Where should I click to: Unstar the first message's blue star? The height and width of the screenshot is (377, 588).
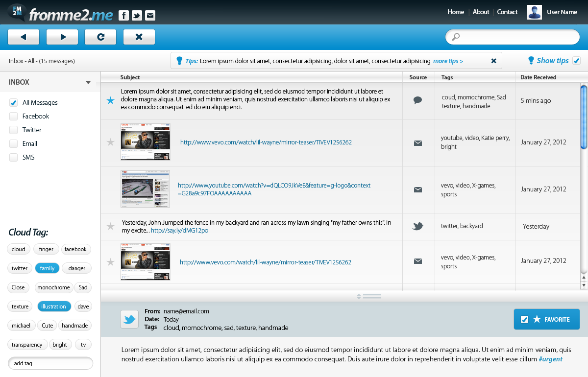click(111, 100)
